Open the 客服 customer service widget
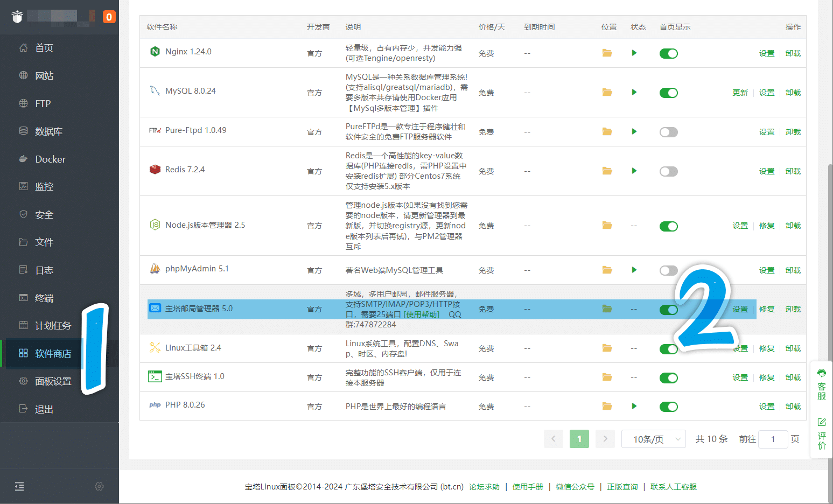 tap(822, 384)
